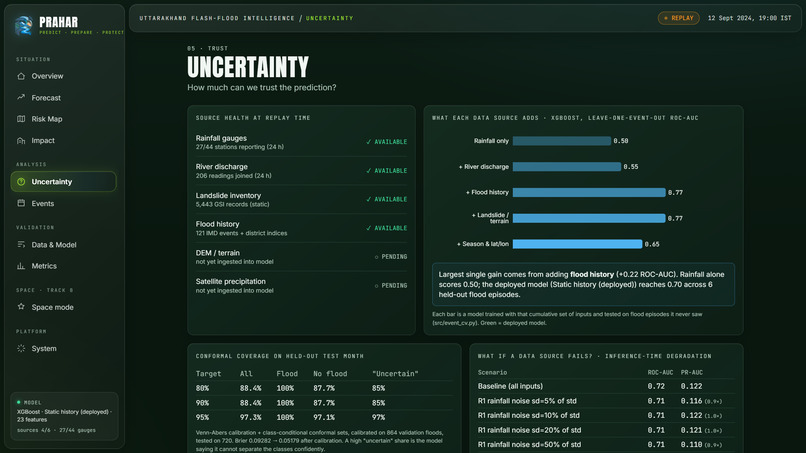Click the 0.55 ROC-AUC value label
This screenshot has height=453, width=806.
point(631,167)
